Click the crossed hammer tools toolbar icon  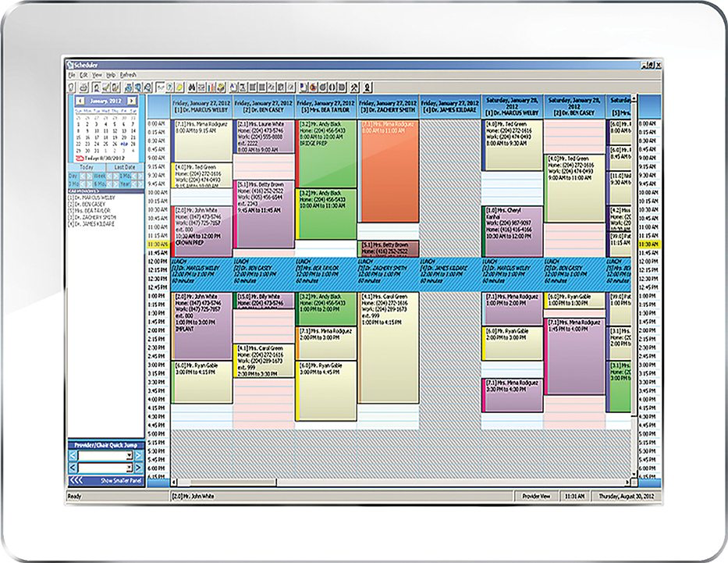tap(354, 87)
